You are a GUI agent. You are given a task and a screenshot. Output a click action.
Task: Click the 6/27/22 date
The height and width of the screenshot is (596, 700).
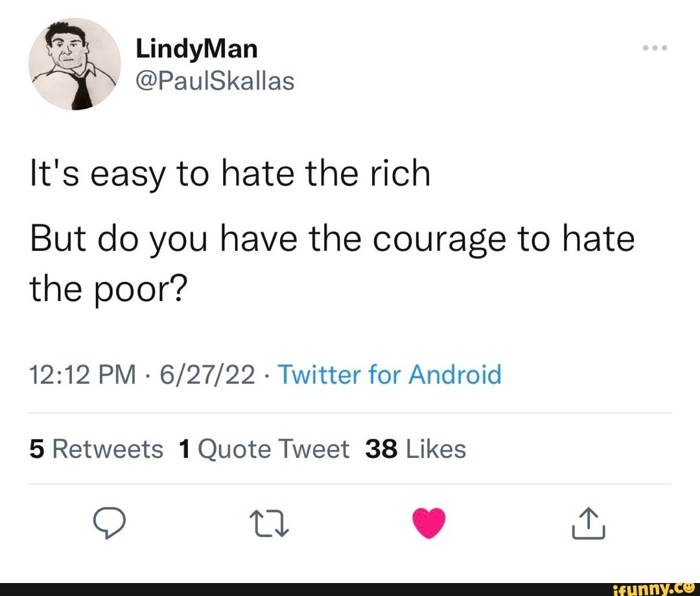point(211,374)
